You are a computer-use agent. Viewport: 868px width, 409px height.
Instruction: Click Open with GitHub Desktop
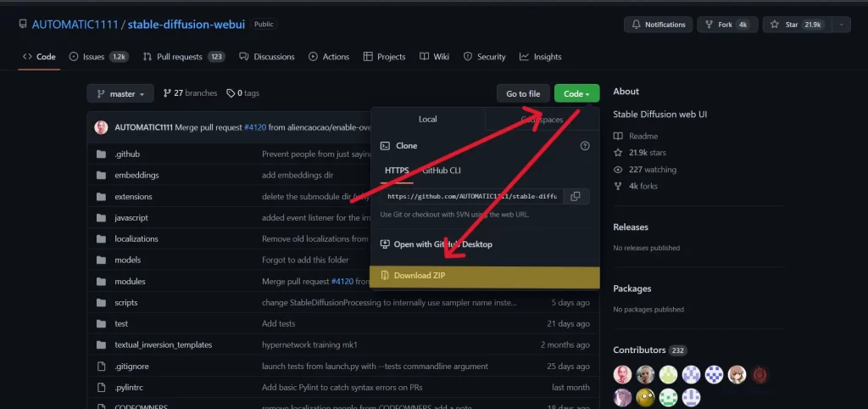[x=437, y=244]
